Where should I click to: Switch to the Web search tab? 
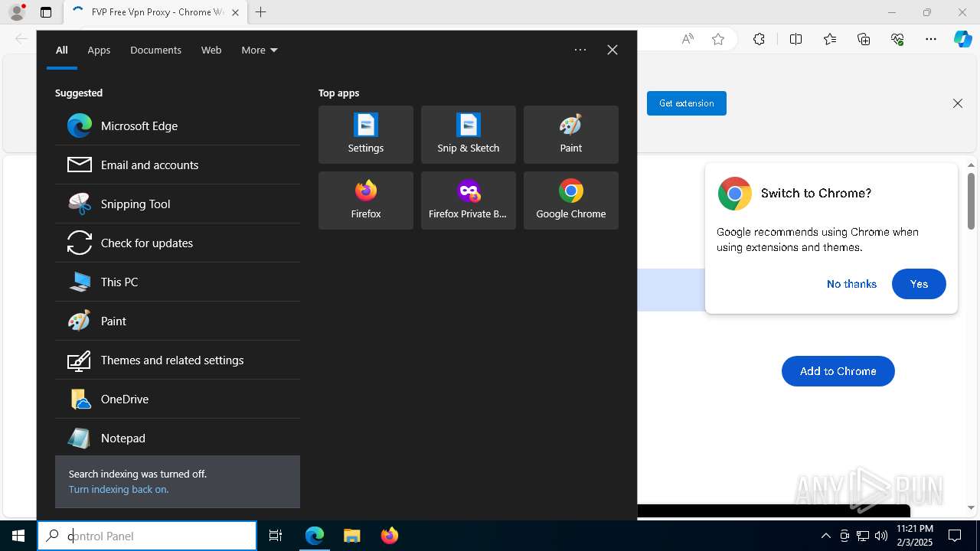click(x=211, y=50)
